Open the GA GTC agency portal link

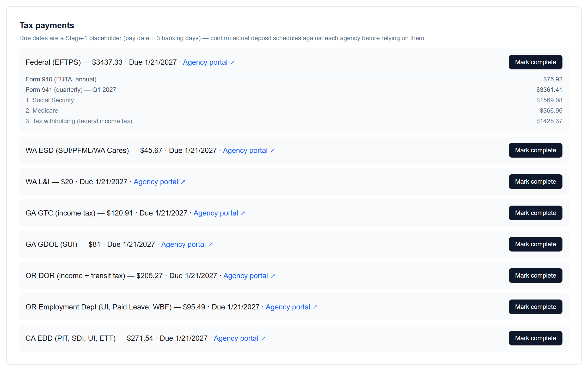(x=219, y=213)
